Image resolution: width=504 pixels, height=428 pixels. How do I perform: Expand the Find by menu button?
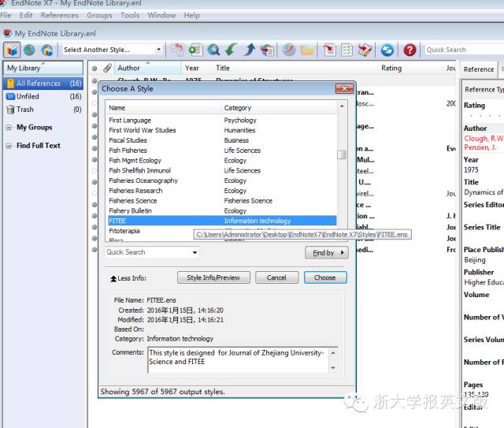(x=327, y=252)
